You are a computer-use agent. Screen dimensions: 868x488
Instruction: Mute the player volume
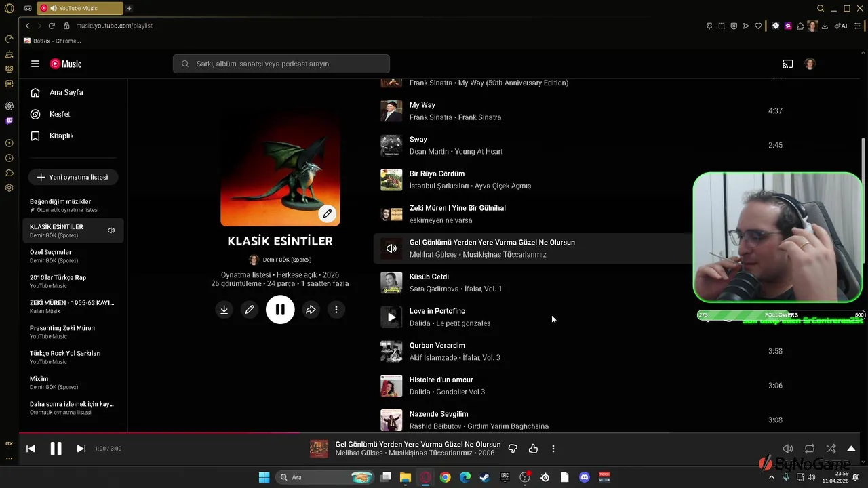tap(788, 449)
